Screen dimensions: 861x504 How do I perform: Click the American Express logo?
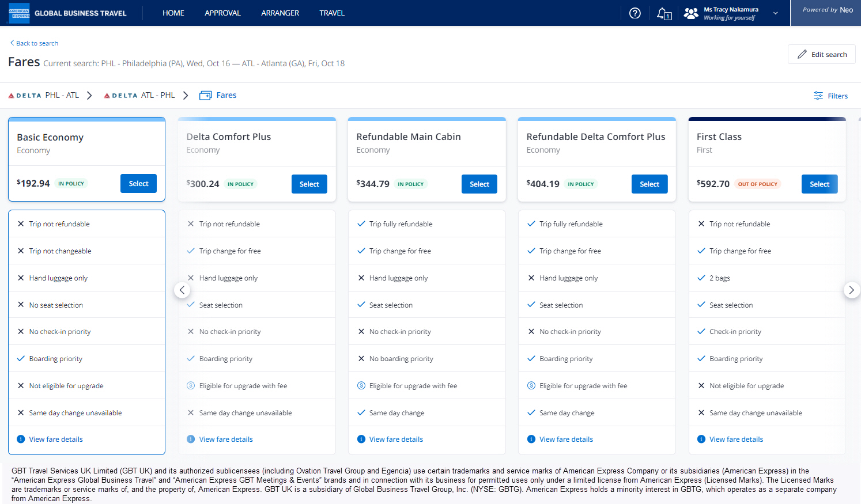(x=19, y=13)
